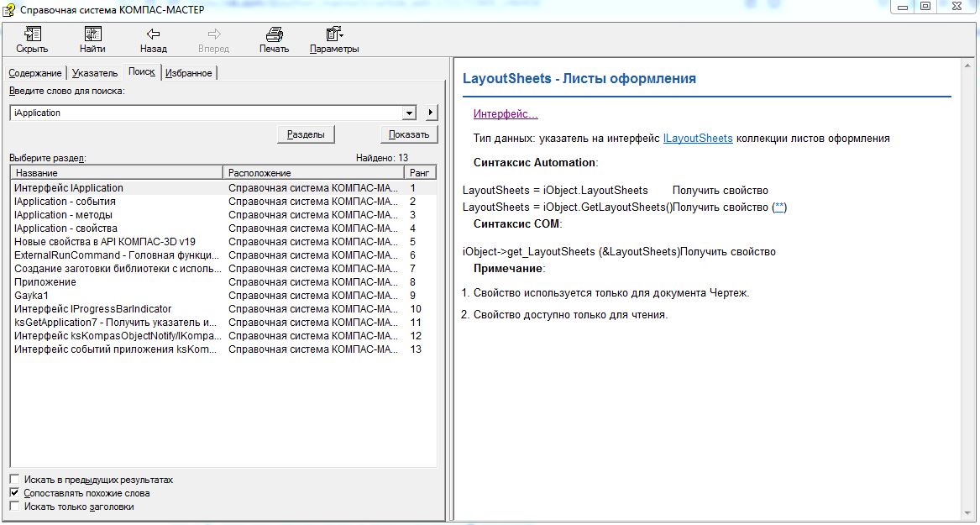980x525 pixels.
Task: Click the Синтаксис Automation heading
Action: coord(536,162)
